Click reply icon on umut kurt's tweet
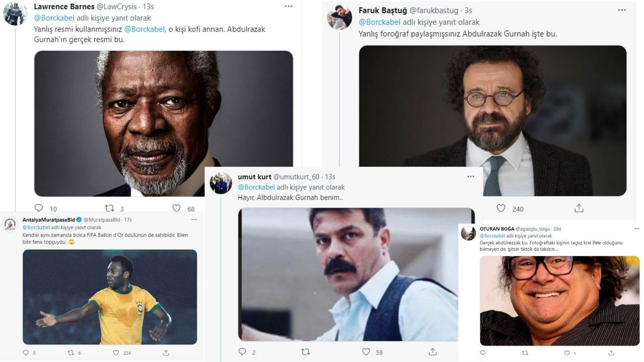This screenshot has width=644, height=362. [242, 352]
